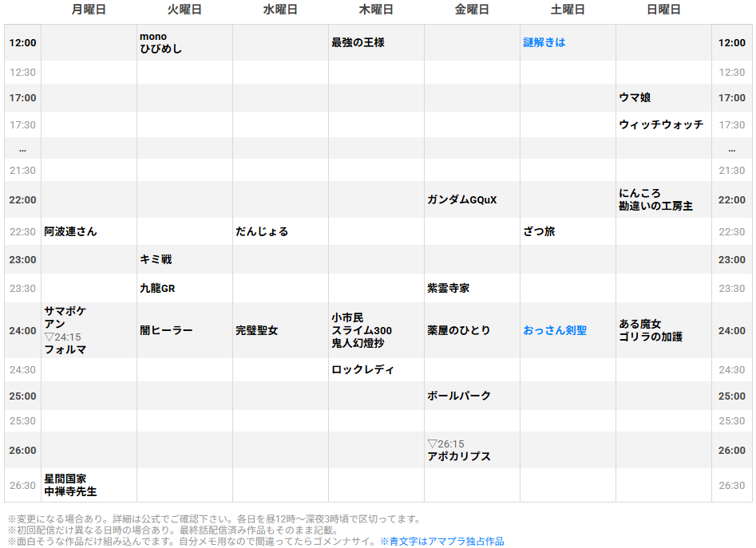The width and height of the screenshot is (756, 548).
Task: Click the スライム300 entry
Action: click(x=362, y=330)
